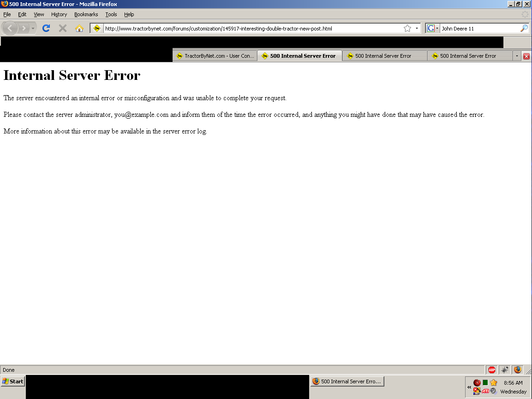The width and height of the screenshot is (532, 399).
Task: Click the search box containing John Deere 11
Action: (x=480, y=29)
